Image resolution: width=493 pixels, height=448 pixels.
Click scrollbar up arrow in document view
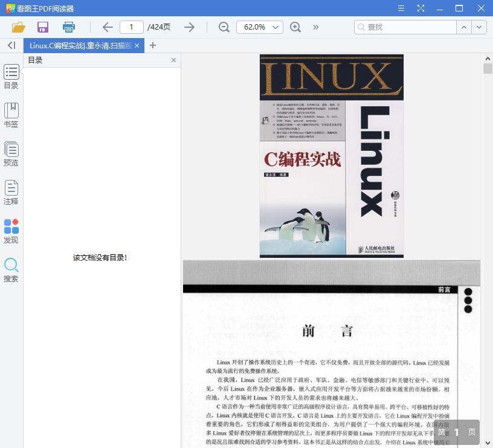coord(488,59)
